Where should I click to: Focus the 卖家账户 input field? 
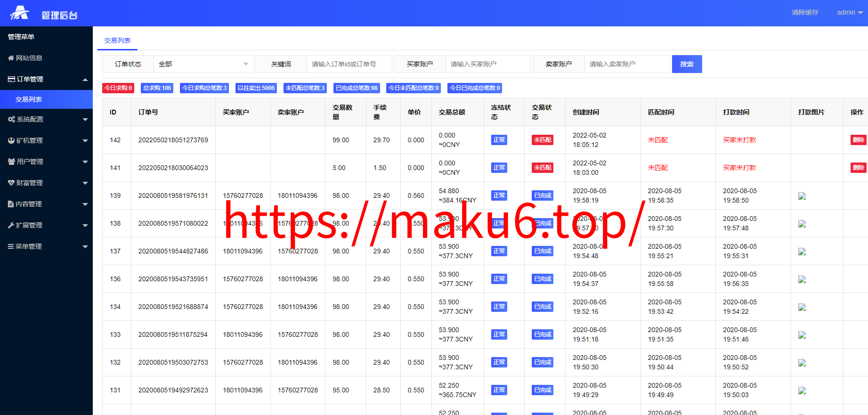pyautogui.click(x=627, y=64)
